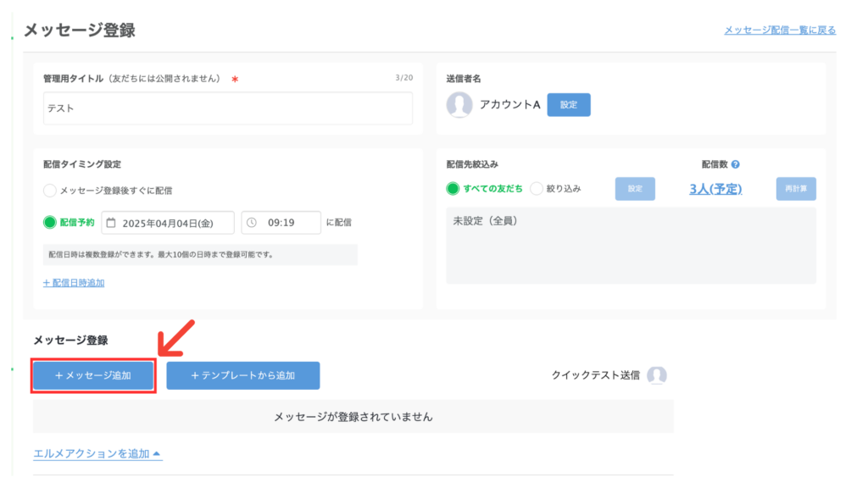
Task: Select the 配信予約 radio button
Action: (x=50, y=223)
